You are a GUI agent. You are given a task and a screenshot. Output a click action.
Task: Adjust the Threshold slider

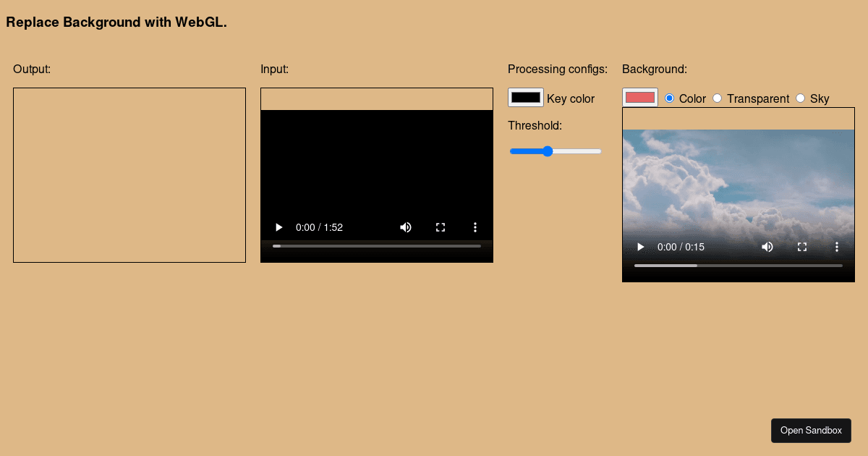pyautogui.click(x=556, y=151)
